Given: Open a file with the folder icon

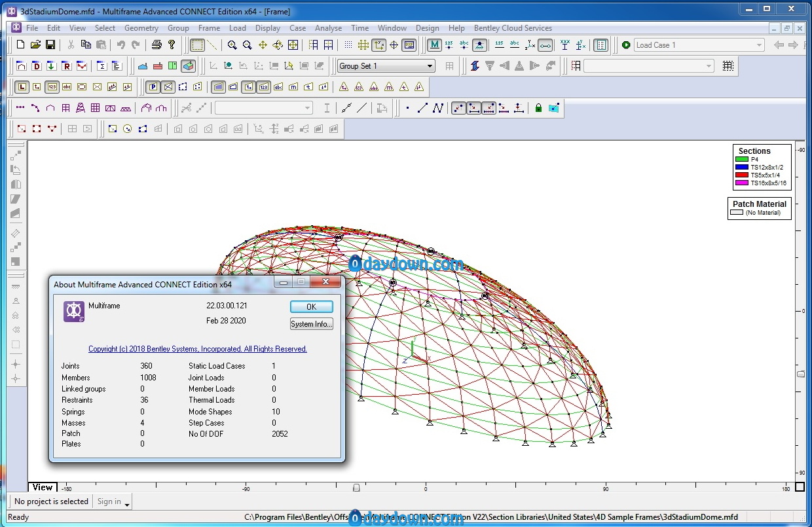Looking at the screenshot, I should click(35, 45).
